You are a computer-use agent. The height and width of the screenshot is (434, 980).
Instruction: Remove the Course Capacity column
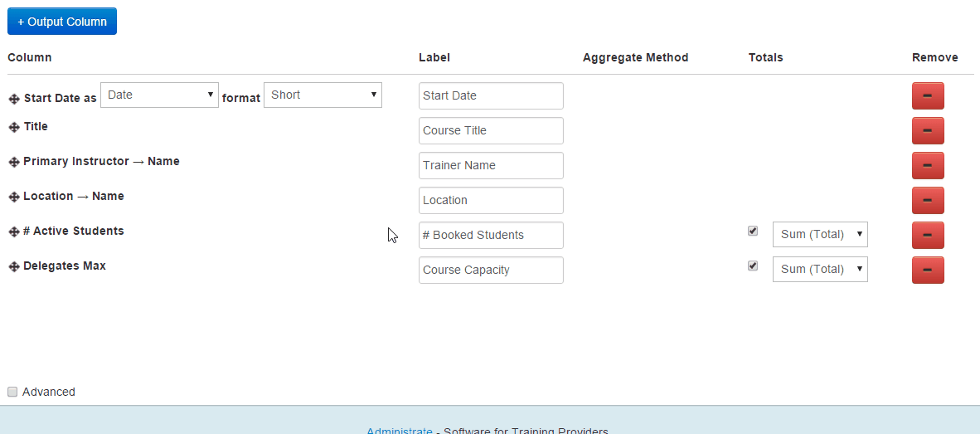[x=928, y=271]
